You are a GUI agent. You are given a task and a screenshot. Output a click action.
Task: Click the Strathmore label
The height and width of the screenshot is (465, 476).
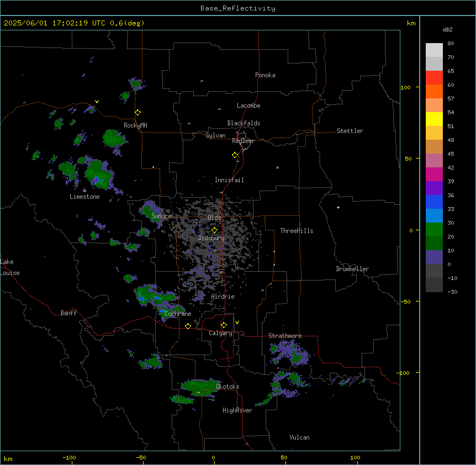click(x=285, y=336)
